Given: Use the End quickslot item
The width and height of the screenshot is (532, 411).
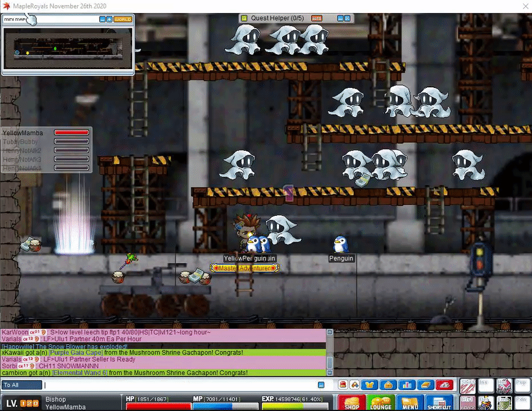Looking at the screenshot, I should (x=504, y=403).
